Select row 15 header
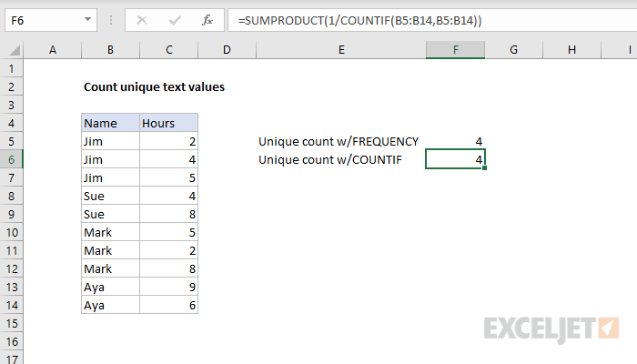This screenshot has width=637, height=364. coord(11,323)
